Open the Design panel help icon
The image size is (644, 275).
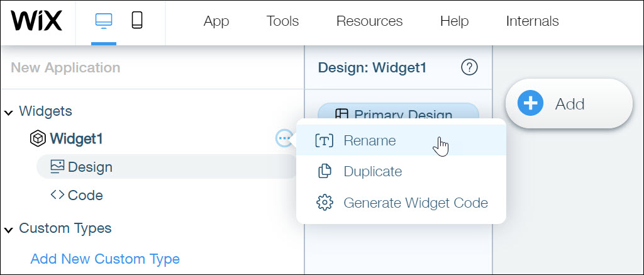click(469, 67)
